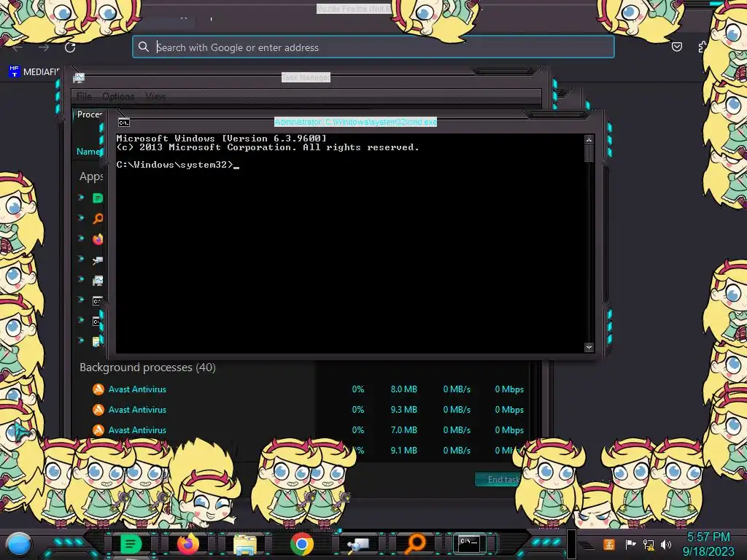Open the Options menu in Task Manager
Screen dimensions: 747x560
pyautogui.click(x=118, y=96)
